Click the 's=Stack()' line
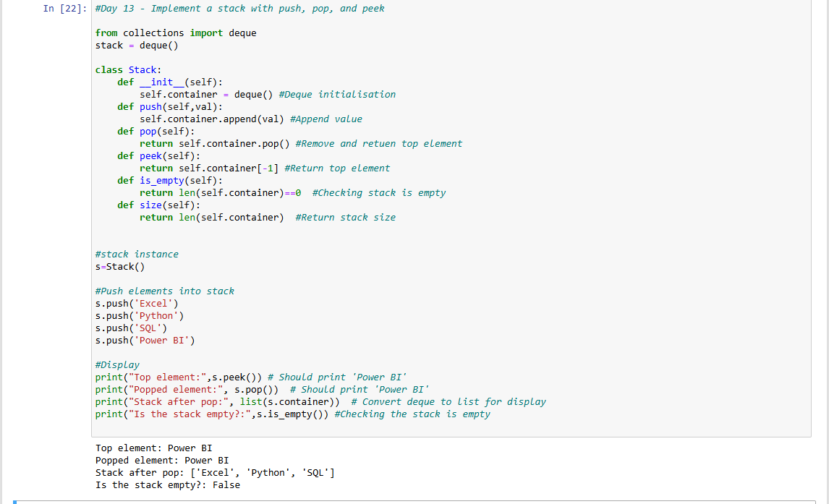The width and height of the screenshot is (829, 504). (x=120, y=267)
